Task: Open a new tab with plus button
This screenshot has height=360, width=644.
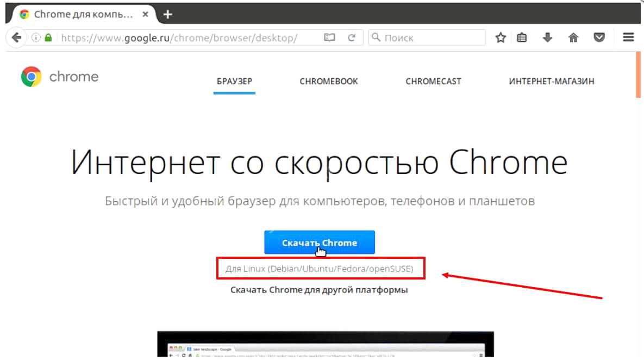Action: tap(167, 14)
